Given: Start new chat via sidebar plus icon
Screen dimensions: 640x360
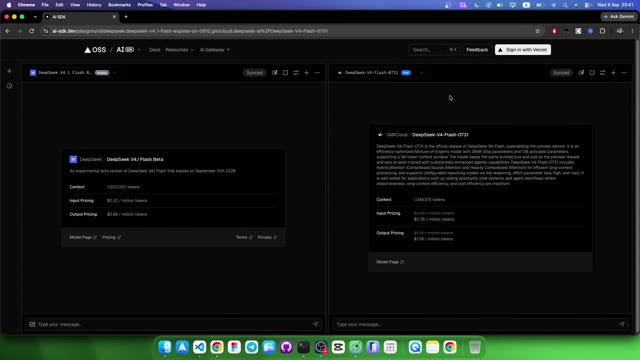Looking at the screenshot, I should coord(9,71).
